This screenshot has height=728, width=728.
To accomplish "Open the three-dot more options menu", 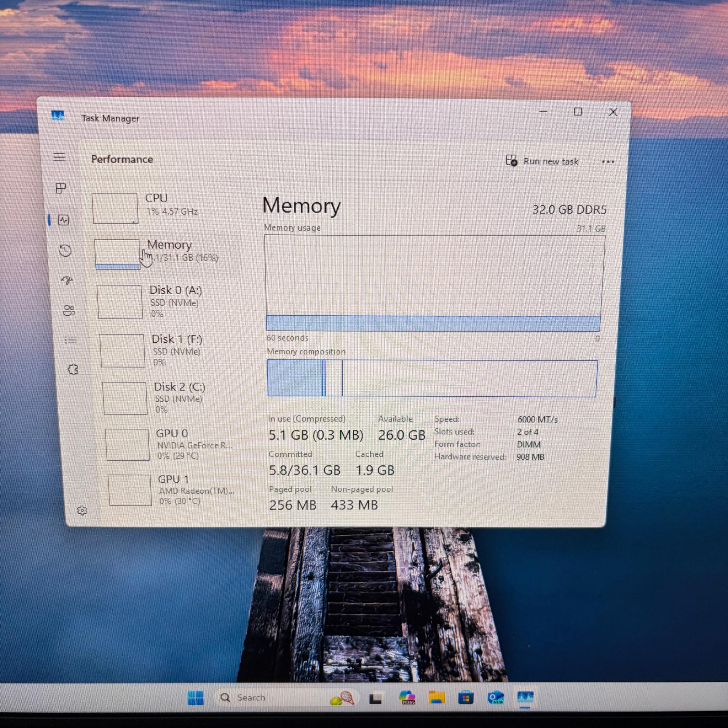I will point(608,162).
